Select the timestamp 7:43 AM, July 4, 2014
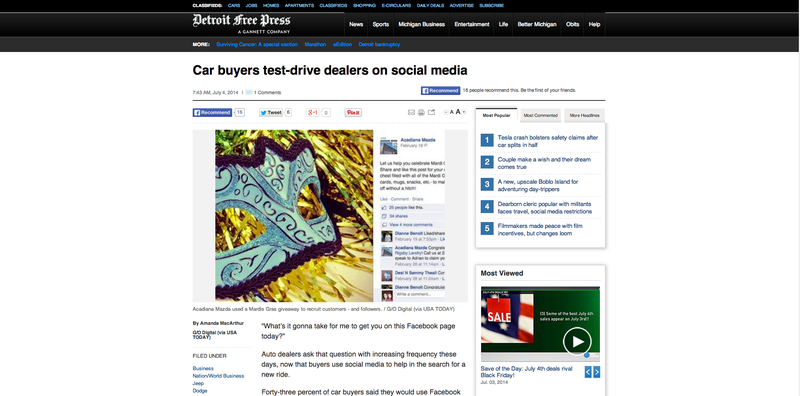 [215, 93]
